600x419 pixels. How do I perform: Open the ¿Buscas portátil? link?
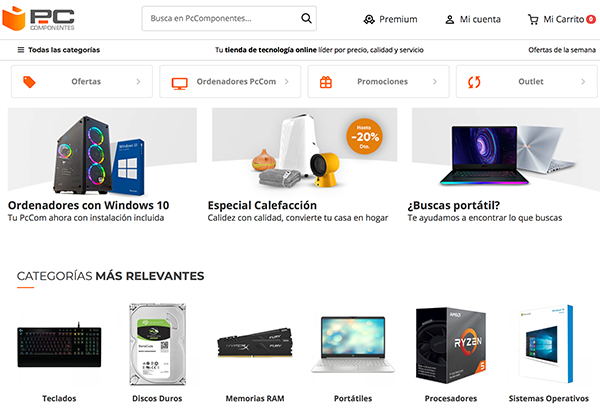tap(454, 205)
